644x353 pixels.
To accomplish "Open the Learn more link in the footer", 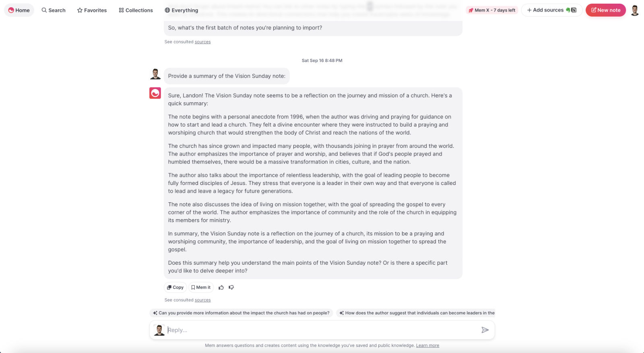I will 427,345.
